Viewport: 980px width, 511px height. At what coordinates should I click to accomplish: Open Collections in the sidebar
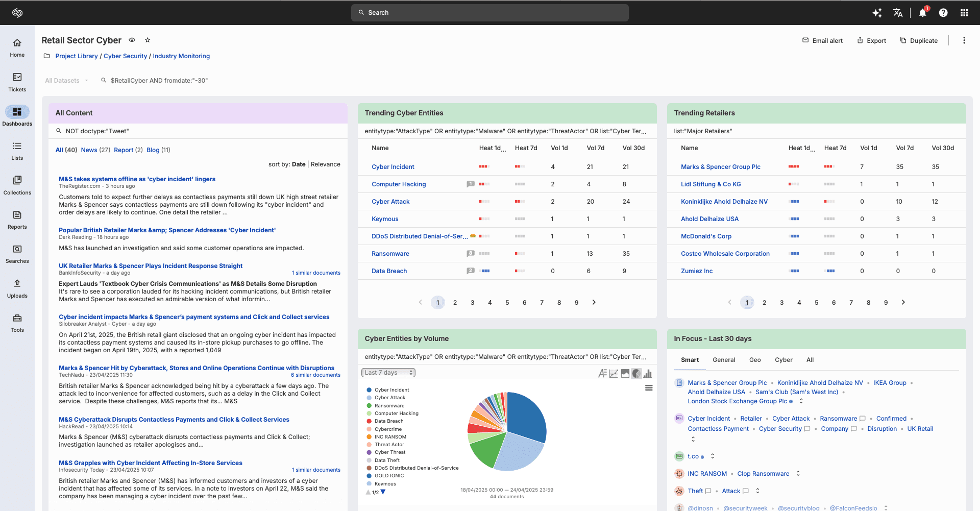(x=17, y=185)
